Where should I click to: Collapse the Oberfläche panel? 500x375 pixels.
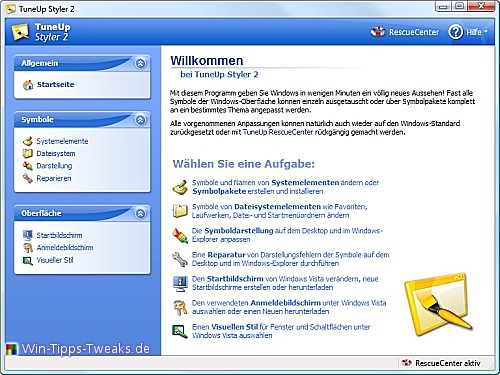coord(140,213)
